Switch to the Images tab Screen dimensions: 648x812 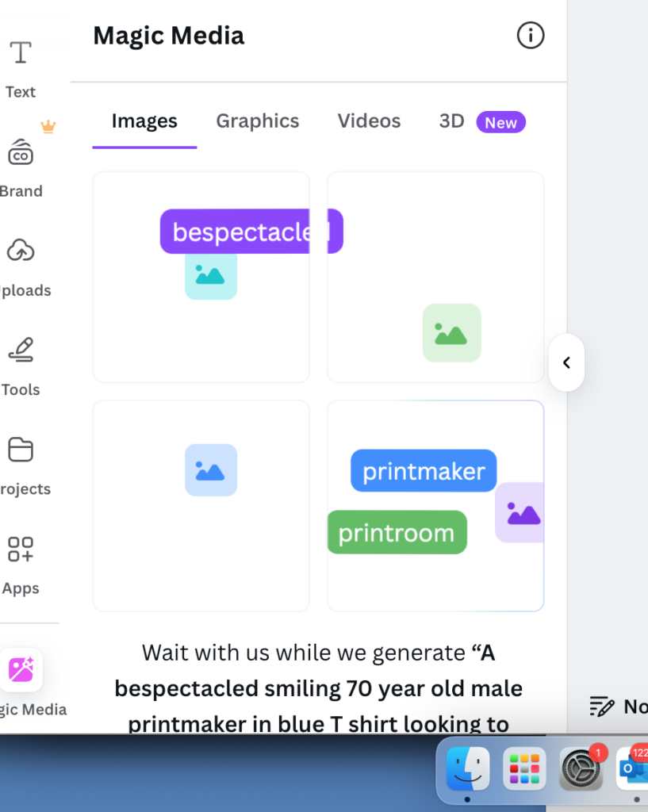coord(144,121)
